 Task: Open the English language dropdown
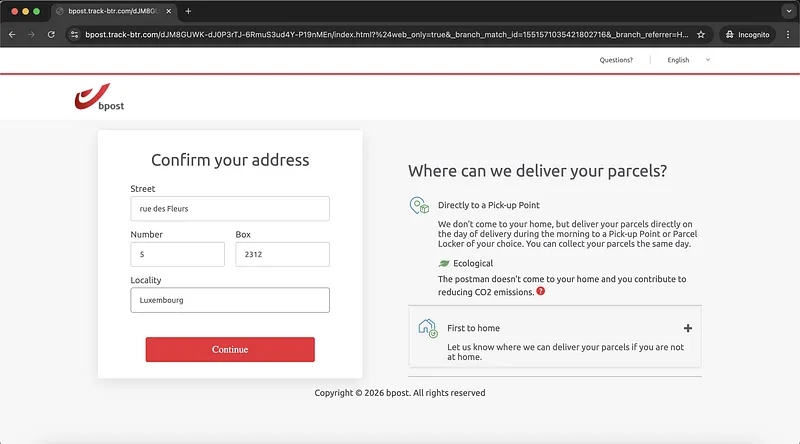click(x=688, y=60)
